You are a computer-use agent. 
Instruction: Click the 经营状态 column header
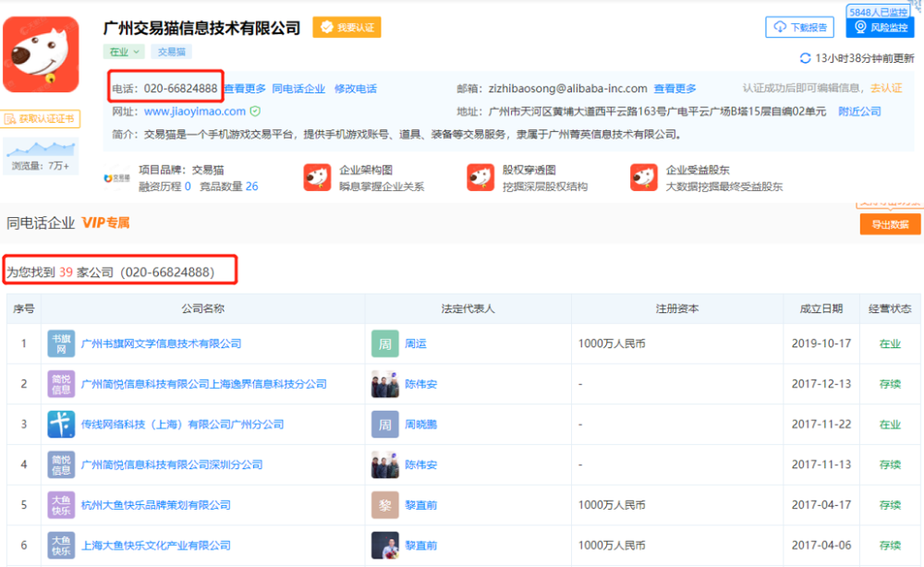point(890,308)
